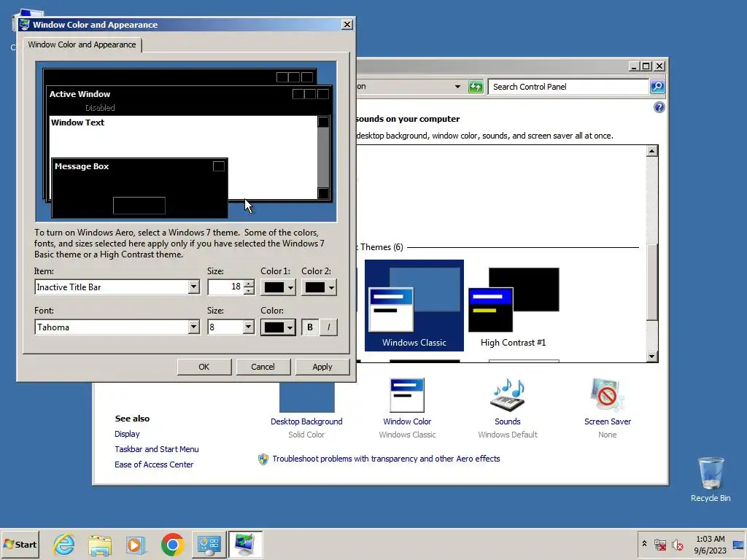Click Message Box title in preview
The width and height of the screenshot is (747, 560).
82,166
